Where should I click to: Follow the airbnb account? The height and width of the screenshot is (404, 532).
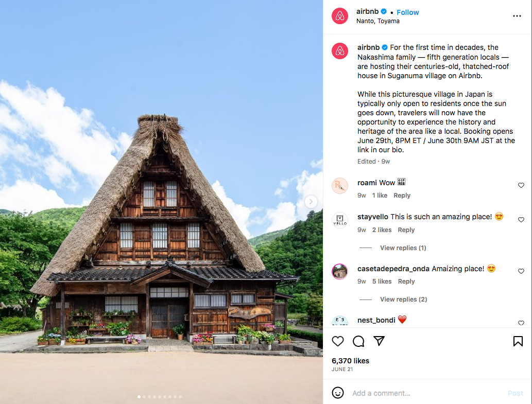click(407, 12)
